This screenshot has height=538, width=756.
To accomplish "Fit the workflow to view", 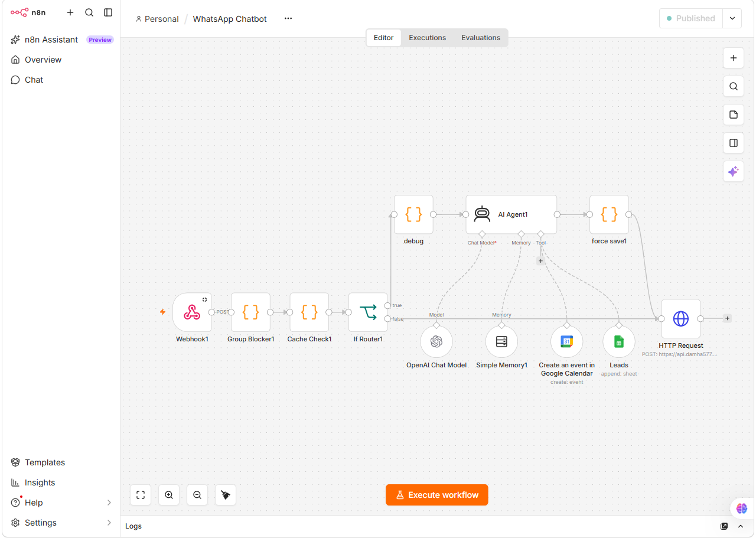I will click(141, 495).
